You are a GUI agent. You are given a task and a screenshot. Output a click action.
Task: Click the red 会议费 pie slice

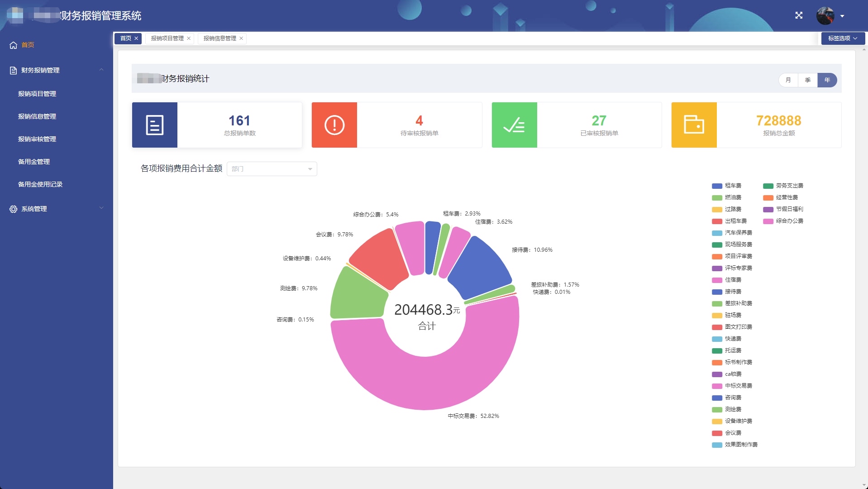click(x=380, y=258)
